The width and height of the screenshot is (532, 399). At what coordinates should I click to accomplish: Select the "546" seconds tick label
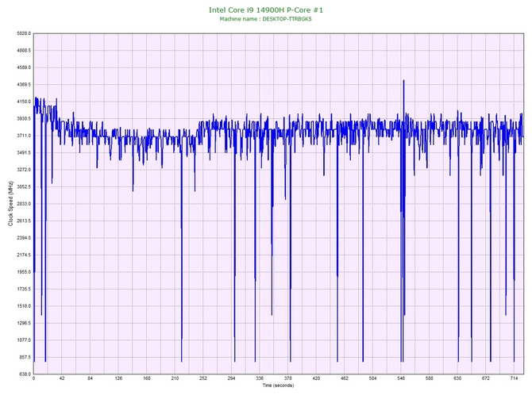click(401, 378)
